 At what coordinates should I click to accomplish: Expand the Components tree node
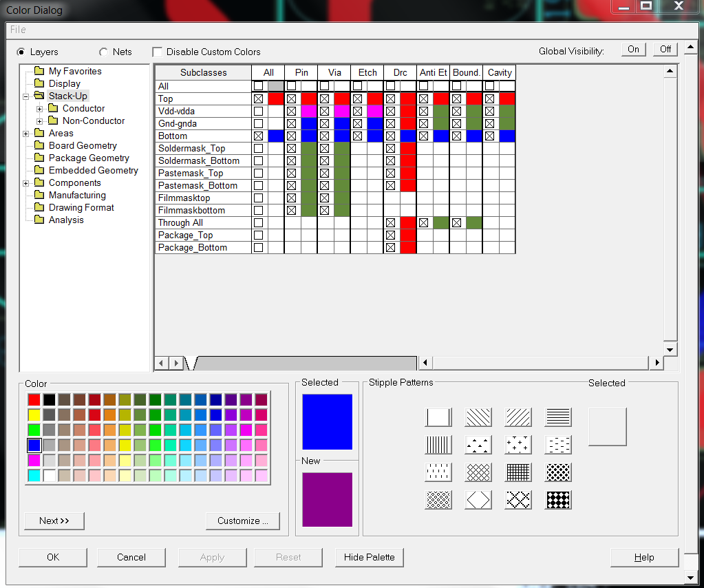[26, 183]
